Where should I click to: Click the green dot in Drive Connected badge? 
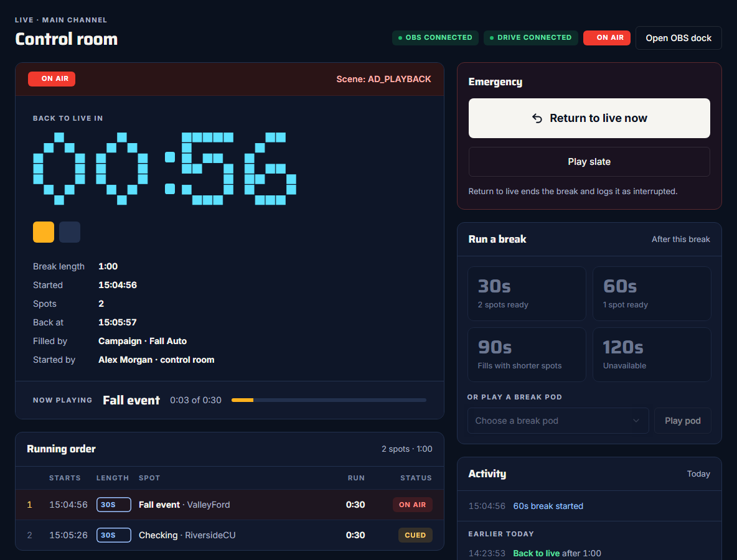(492, 37)
